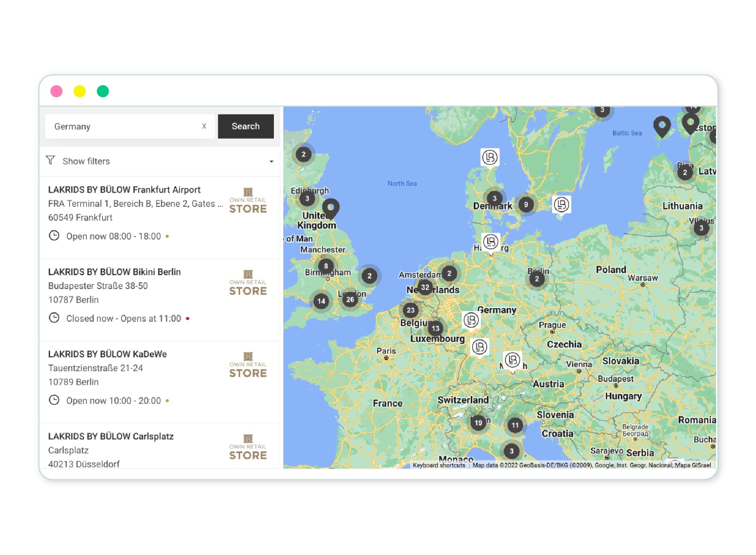Screen dimensions: 756x555
Task: Select the cluster marker showing 9 east of Denmark
Action: coord(526,204)
